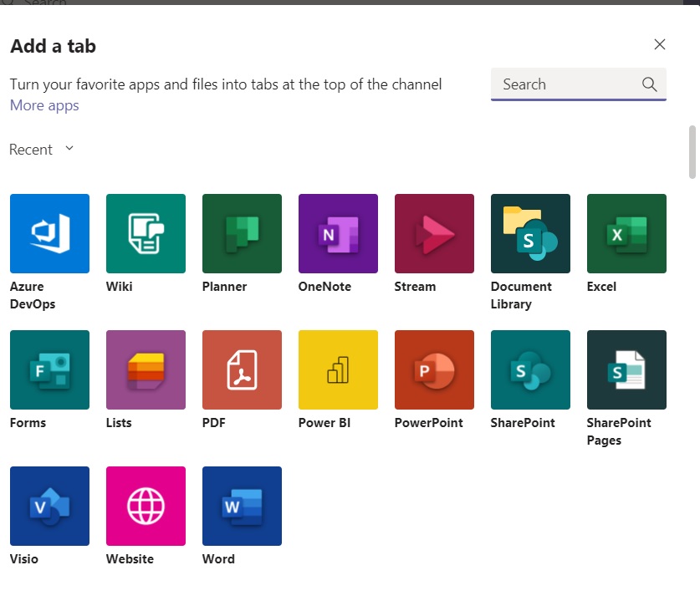
Task: Select the Stream app icon
Action: pyautogui.click(x=434, y=233)
